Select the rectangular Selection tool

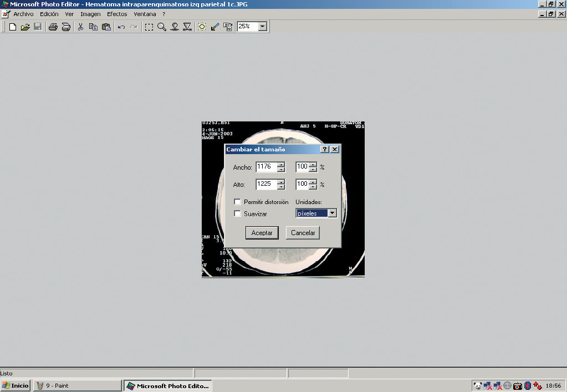149,27
